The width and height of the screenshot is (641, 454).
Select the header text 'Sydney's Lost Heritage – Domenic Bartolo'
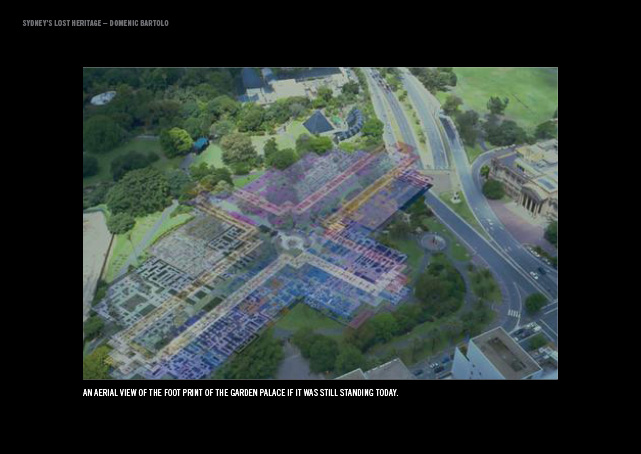[95, 23]
